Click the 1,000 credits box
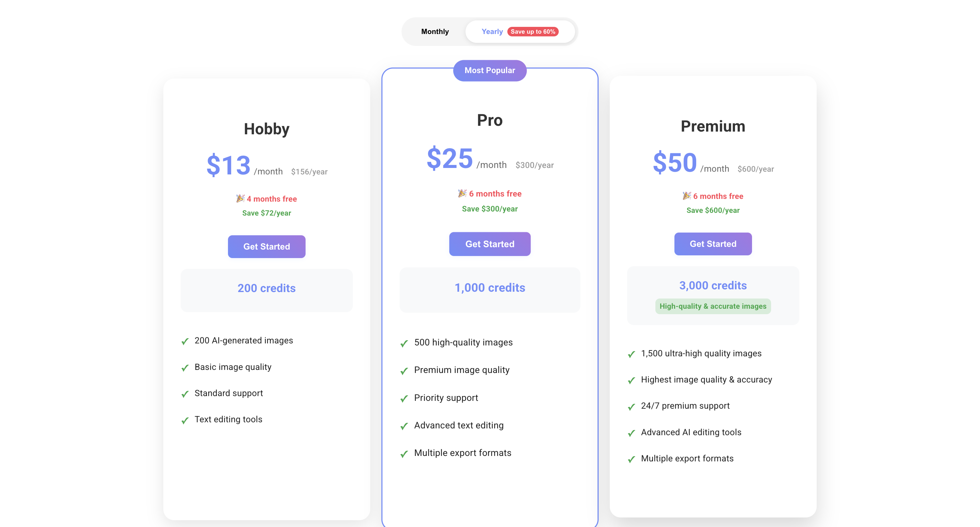Screen dimensions: 980x527 [x=490, y=290]
